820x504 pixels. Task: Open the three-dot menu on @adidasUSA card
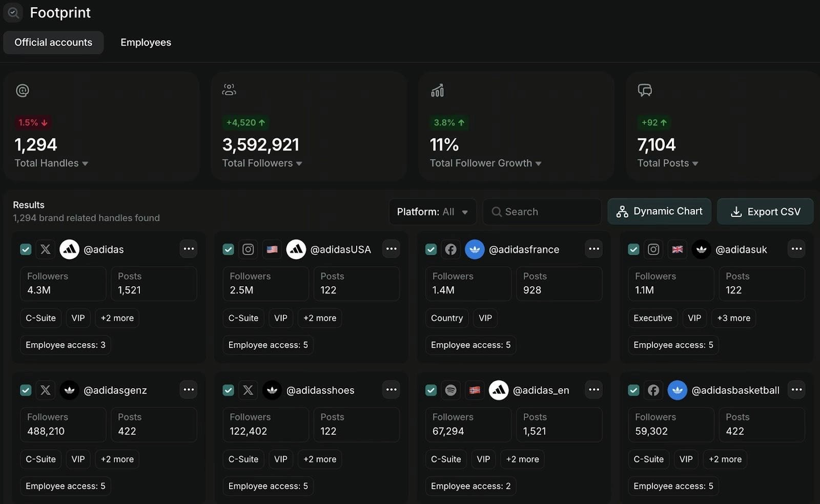[392, 249]
